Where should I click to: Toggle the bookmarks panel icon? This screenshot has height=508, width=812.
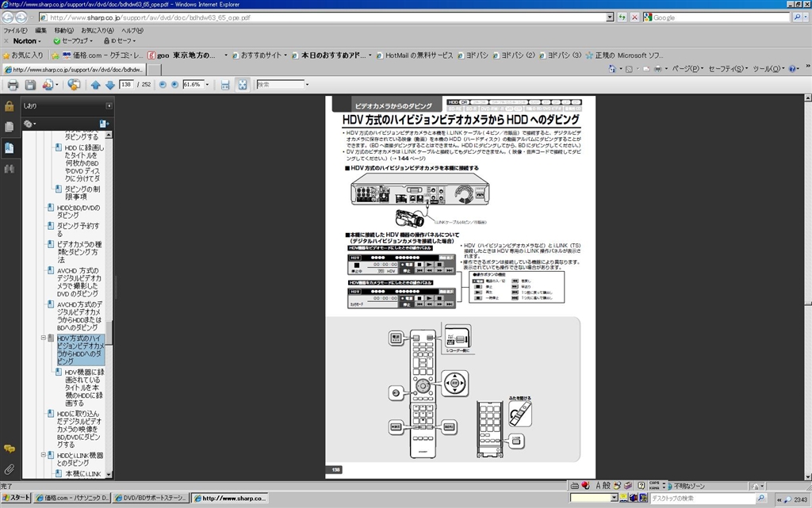point(9,148)
